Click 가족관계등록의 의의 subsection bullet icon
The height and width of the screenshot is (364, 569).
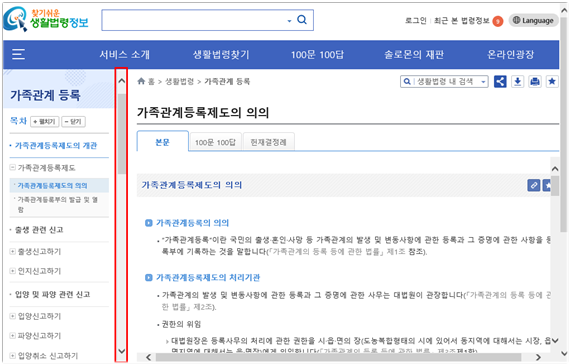pyautogui.click(x=148, y=223)
